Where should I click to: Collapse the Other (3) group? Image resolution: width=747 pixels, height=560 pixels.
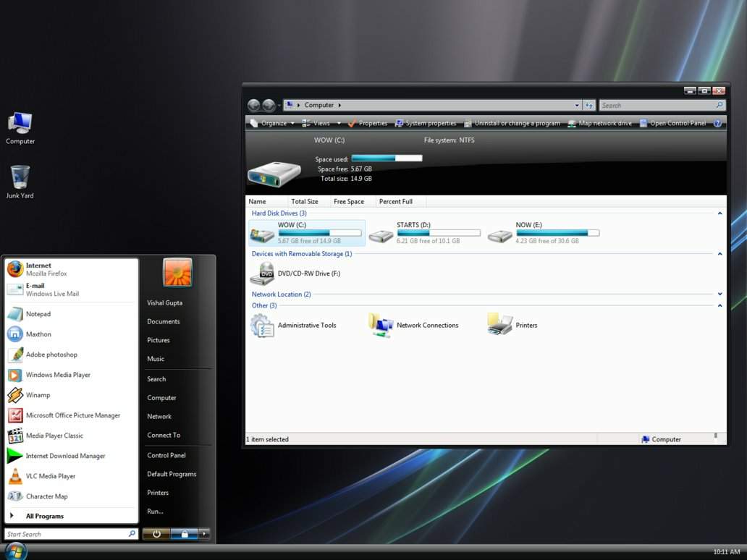tap(719, 306)
